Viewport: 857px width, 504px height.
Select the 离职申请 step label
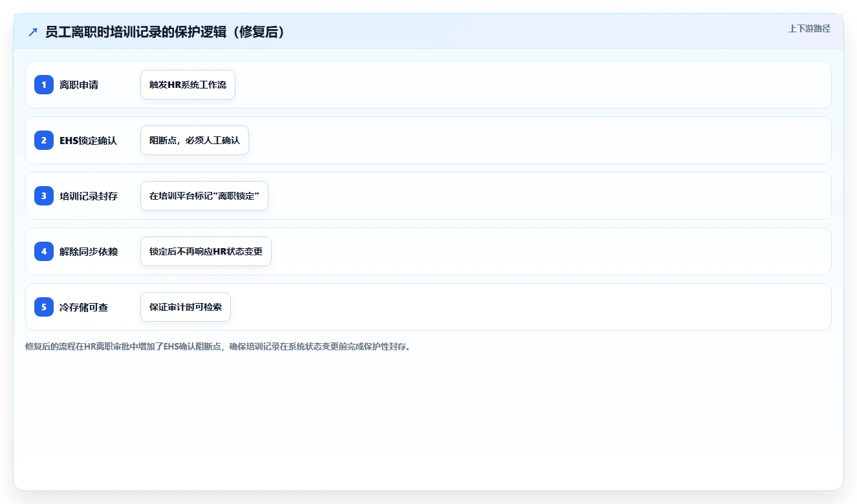79,85
